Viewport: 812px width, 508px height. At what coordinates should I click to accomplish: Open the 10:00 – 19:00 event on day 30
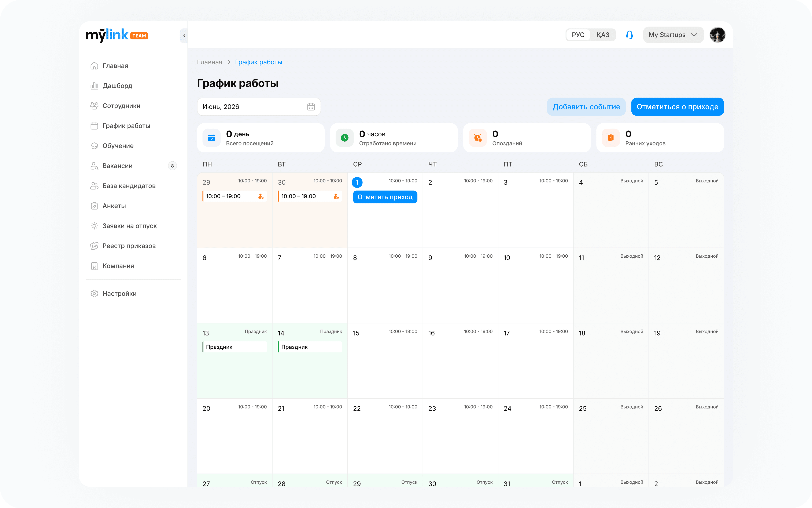coord(310,196)
